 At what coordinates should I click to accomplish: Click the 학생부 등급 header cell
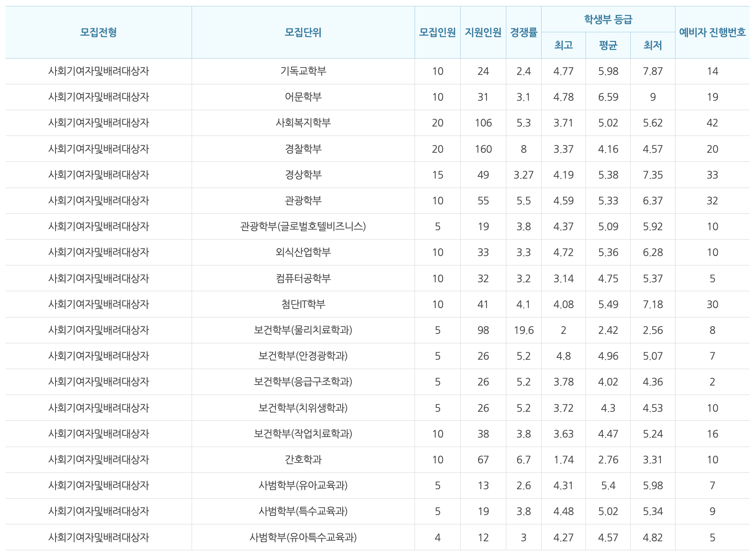[608, 17]
